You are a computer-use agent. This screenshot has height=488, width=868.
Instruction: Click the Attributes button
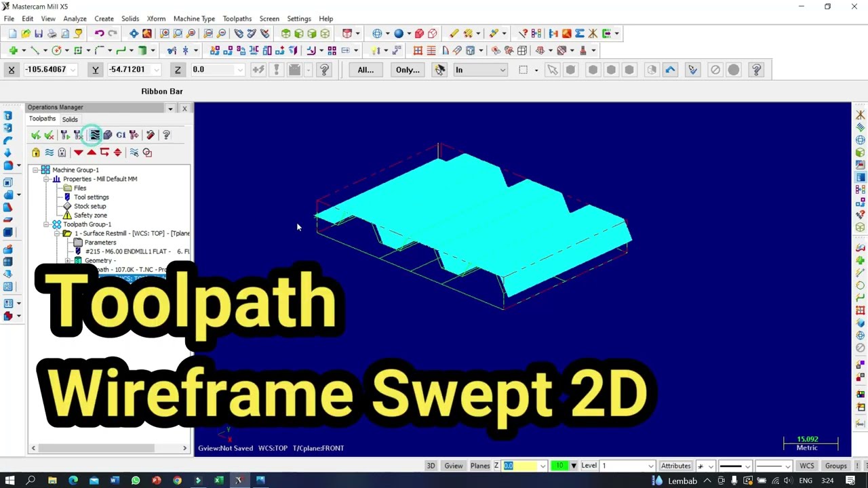pos(675,466)
